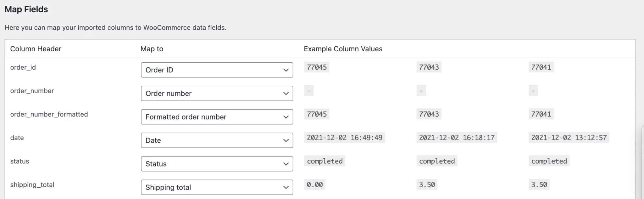This screenshot has height=199, width=644.
Task: Expand the Date mapping dropdown
Action: pyautogui.click(x=217, y=140)
